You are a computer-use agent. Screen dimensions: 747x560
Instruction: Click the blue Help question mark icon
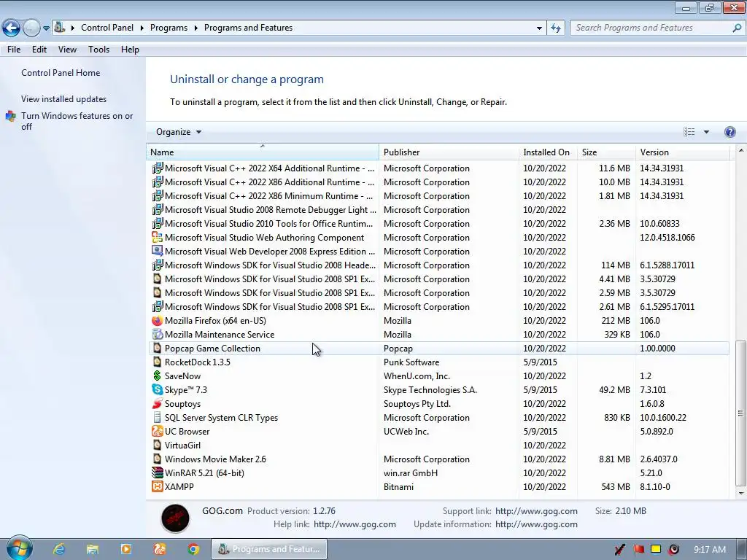pos(729,132)
